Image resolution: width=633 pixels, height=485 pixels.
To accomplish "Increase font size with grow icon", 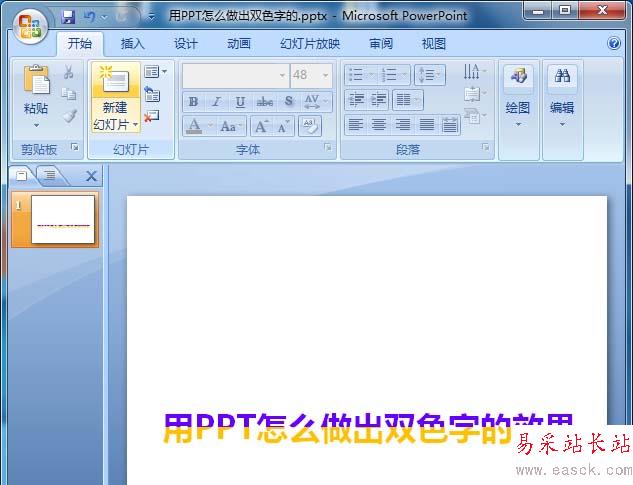I will click(x=262, y=126).
